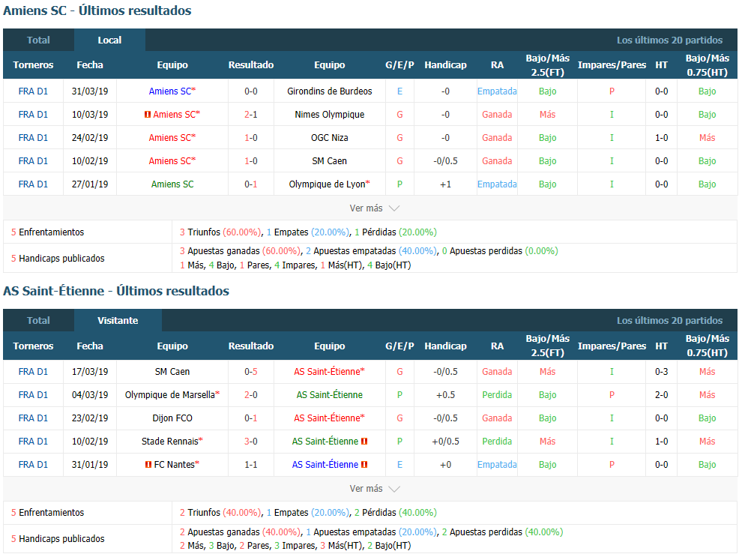This screenshot has height=560, width=742.
Task: Click Olympique de Lyon team name
Action: pos(327,184)
